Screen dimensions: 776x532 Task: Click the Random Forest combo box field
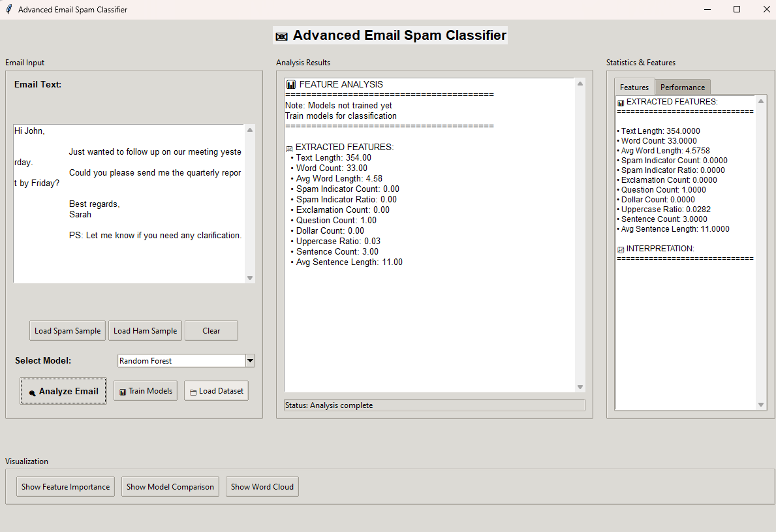(x=181, y=361)
